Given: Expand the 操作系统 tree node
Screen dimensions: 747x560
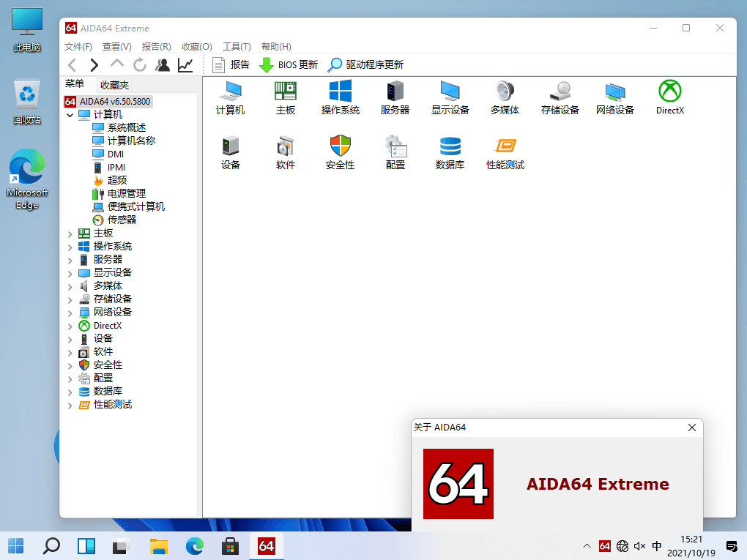Looking at the screenshot, I should [x=70, y=247].
